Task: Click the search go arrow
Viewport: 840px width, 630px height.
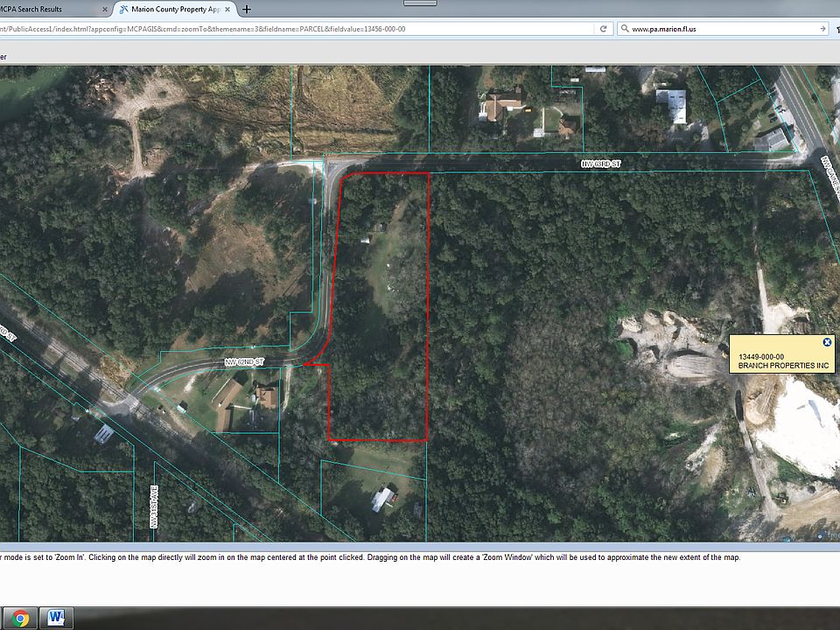Action: (822, 29)
